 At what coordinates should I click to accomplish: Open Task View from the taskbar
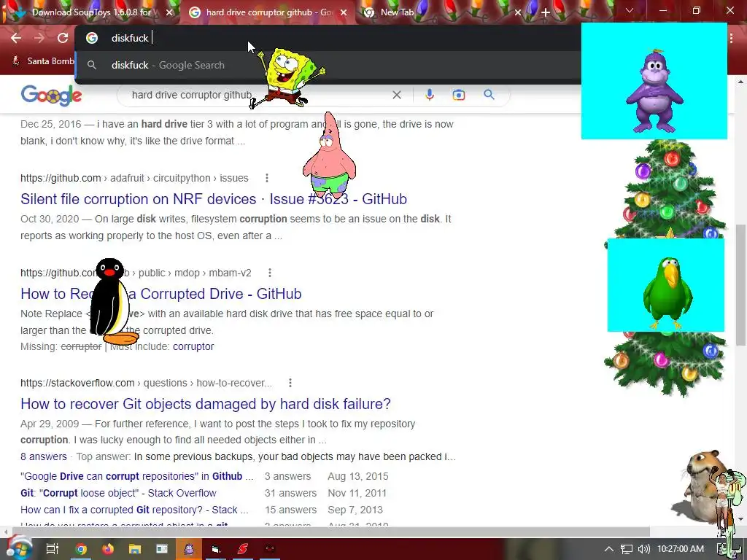[x=52, y=549]
